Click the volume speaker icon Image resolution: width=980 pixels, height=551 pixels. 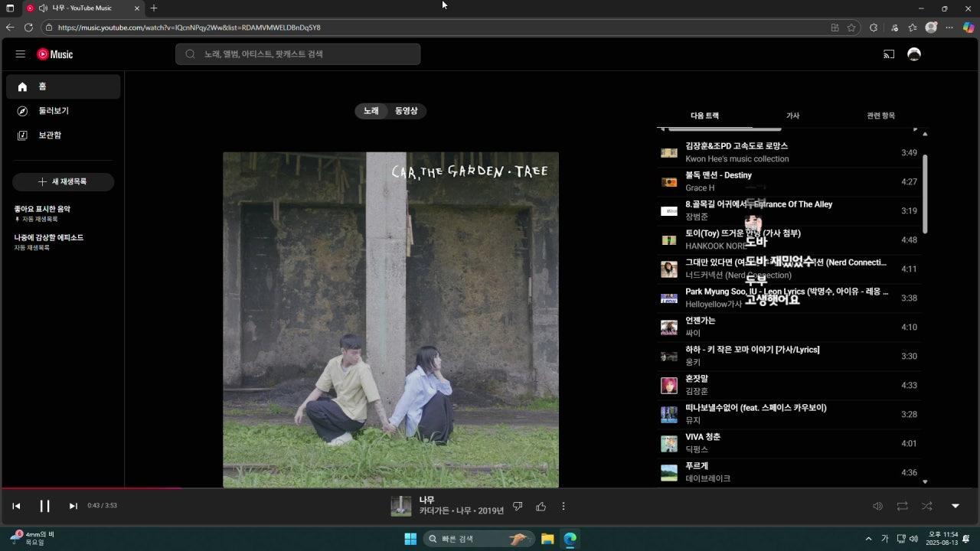pos(878,506)
